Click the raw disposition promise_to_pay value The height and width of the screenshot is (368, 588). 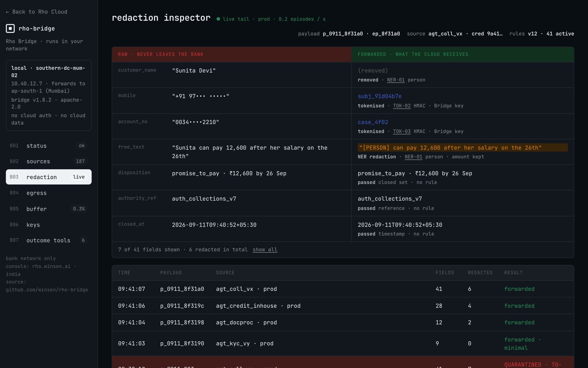point(229,173)
